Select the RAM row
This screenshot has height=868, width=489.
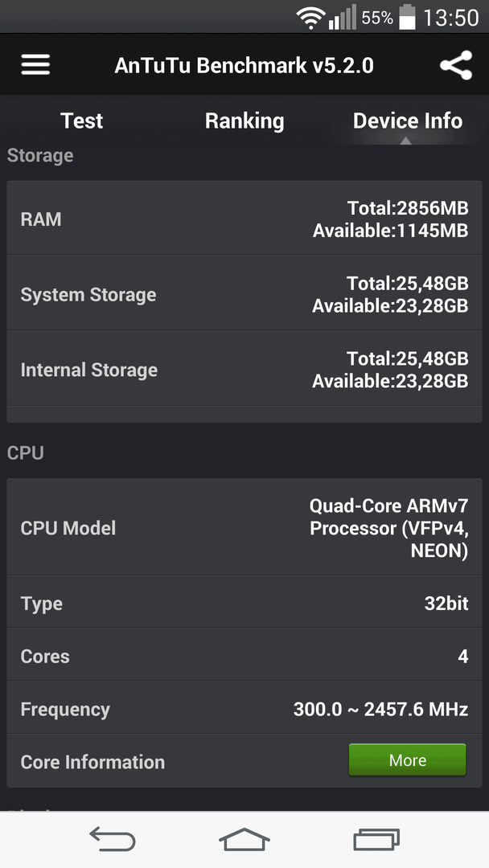coord(244,219)
